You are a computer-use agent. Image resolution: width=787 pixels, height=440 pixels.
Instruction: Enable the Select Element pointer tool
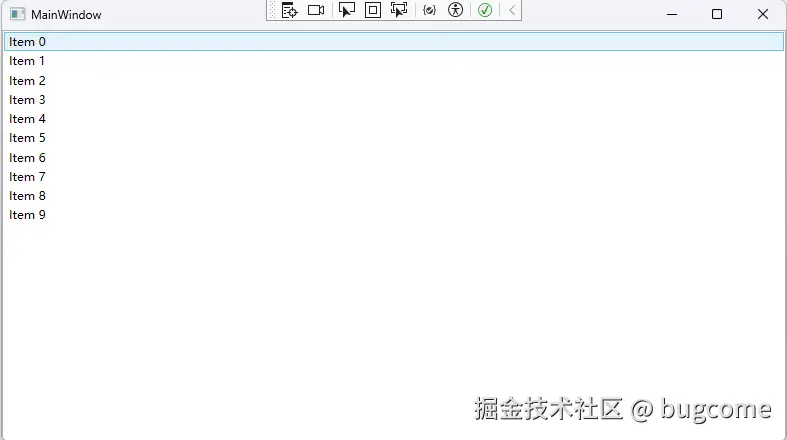(346, 10)
